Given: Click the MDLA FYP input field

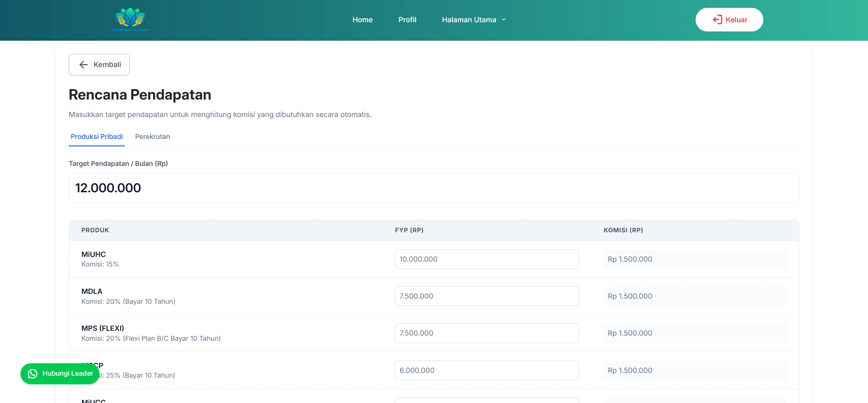Looking at the screenshot, I should tap(486, 296).
